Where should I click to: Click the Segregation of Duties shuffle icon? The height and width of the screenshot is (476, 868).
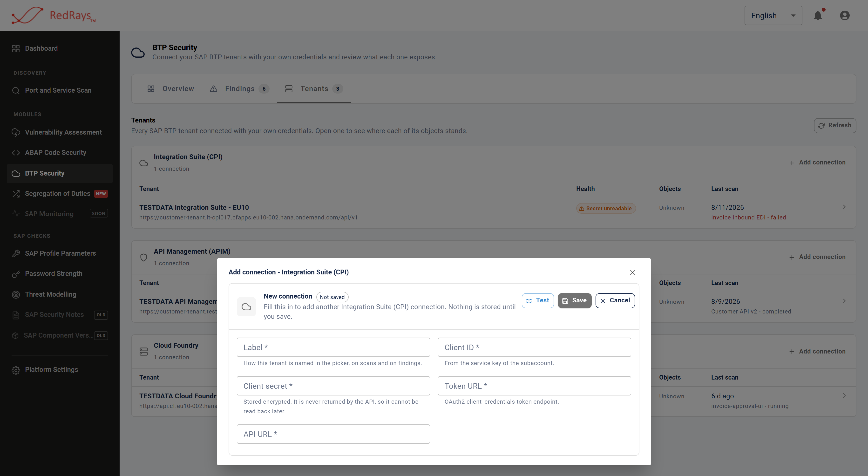pyautogui.click(x=16, y=194)
